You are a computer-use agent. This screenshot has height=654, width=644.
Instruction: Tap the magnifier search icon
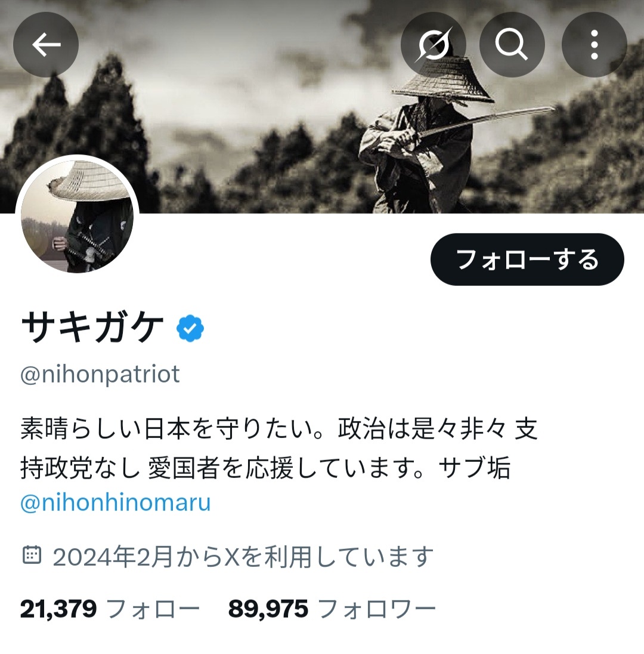click(512, 45)
